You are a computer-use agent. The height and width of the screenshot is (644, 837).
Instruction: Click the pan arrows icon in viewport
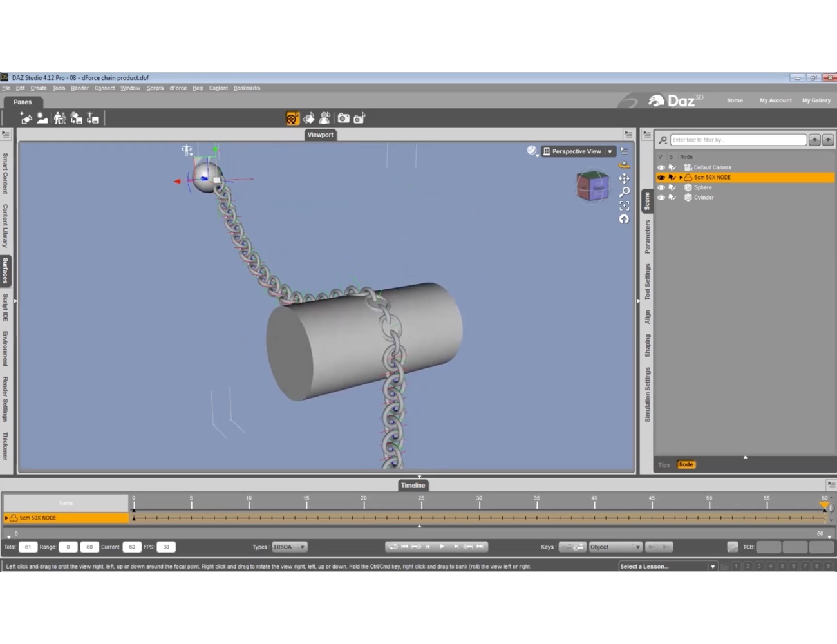[x=624, y=178]
